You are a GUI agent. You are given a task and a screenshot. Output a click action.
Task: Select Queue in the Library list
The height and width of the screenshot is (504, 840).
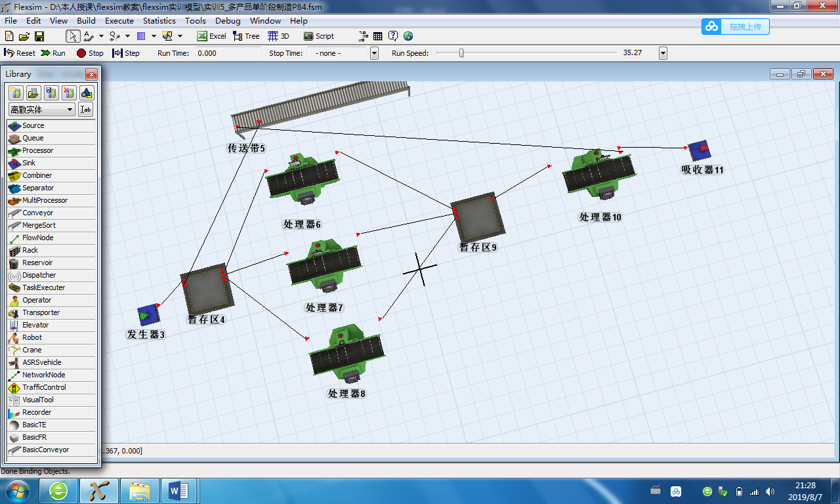51,138
